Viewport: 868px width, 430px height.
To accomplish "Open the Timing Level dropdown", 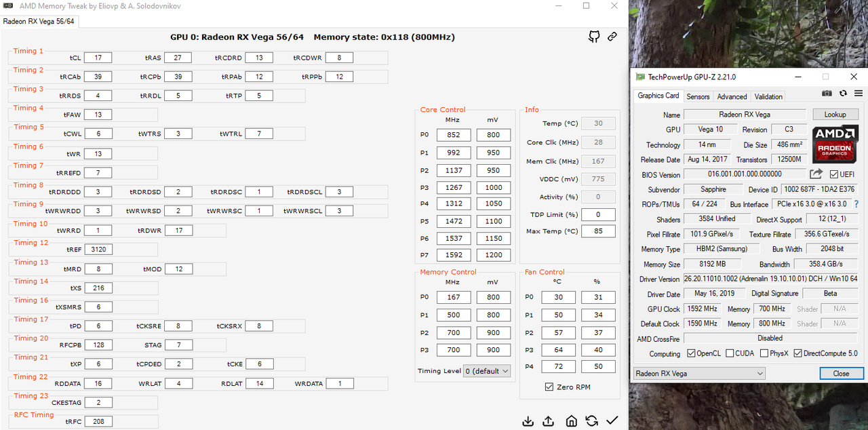I will 487,371.
